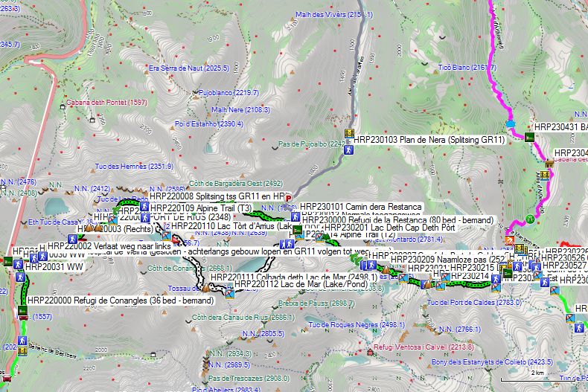Image resolution: width=588 pixels, height=392 pixels.
Task: Click the green circular marker on magenta route
Action: 530,219
